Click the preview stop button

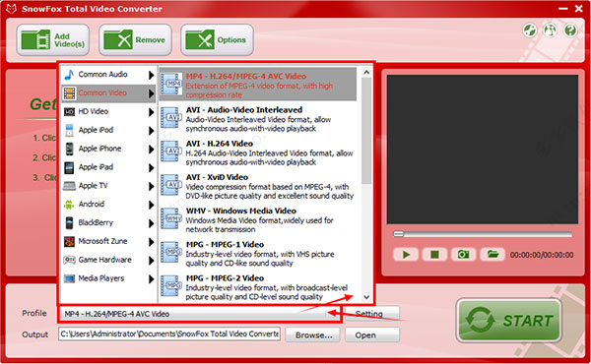coord(434,255)
